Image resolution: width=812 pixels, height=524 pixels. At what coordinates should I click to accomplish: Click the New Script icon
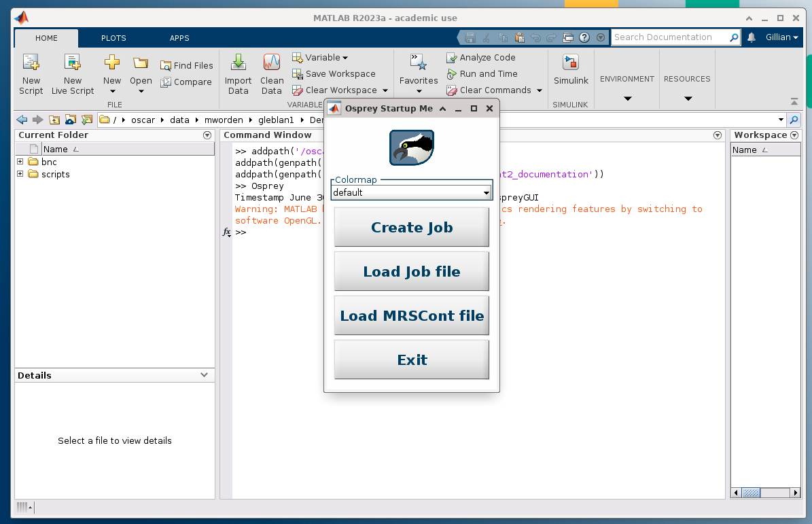click(x=31, y=63)
